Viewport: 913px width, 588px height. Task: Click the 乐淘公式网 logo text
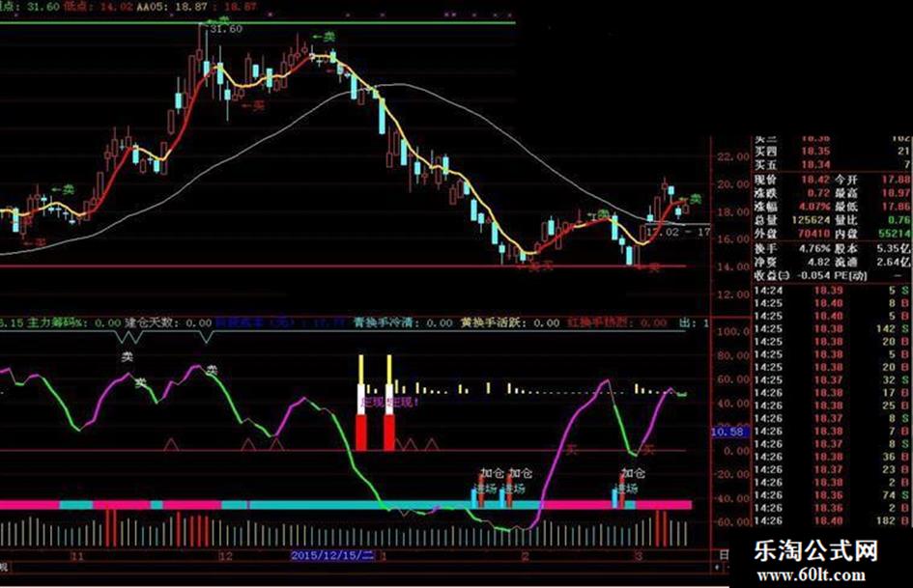point(815,550)
